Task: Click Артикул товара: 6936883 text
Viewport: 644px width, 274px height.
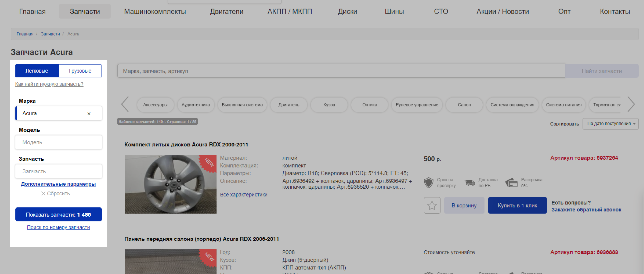Action: point(584,252)
